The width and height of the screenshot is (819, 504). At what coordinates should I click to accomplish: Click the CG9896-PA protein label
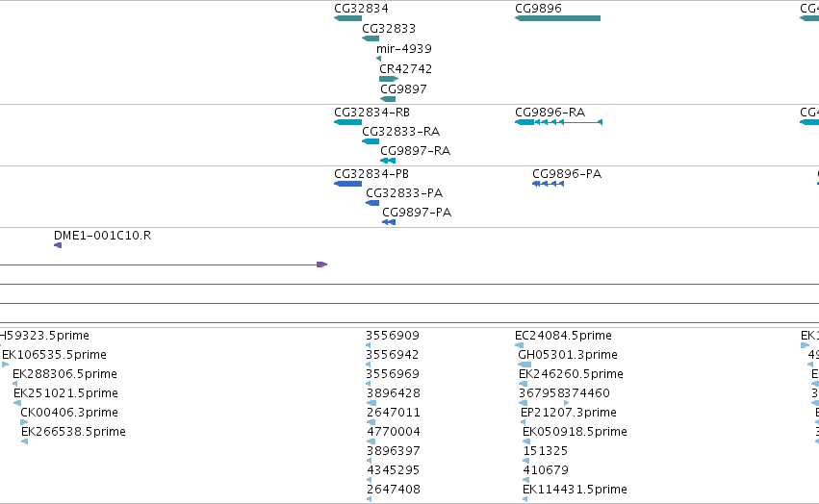tap(567, 174)
